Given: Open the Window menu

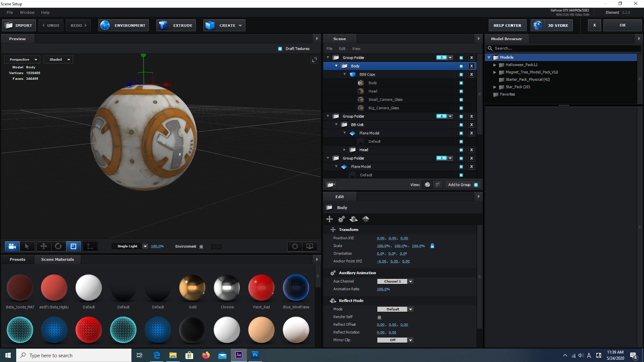Looking at the screenshot, I should tap(27, 12).
